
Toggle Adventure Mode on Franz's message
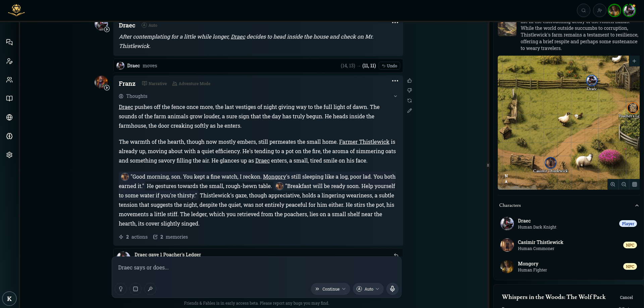[x=191, y=84]
